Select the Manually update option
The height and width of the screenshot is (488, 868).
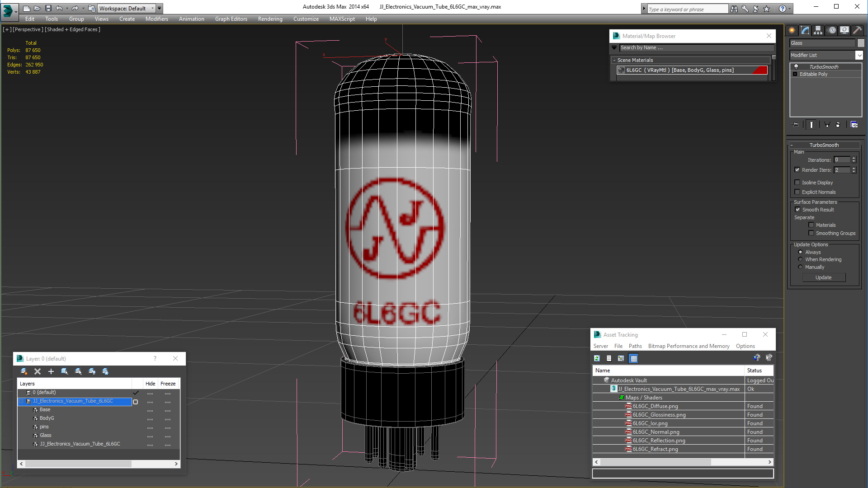(801, 267)
